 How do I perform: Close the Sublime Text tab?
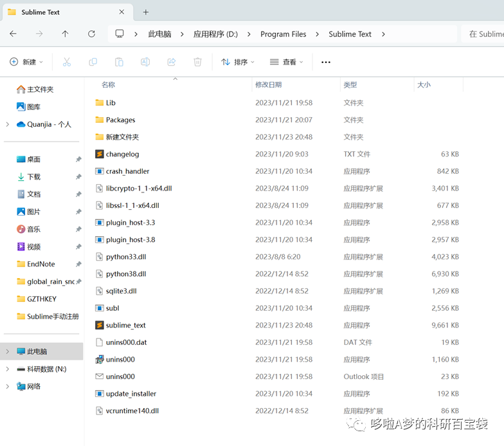(122, 12)
